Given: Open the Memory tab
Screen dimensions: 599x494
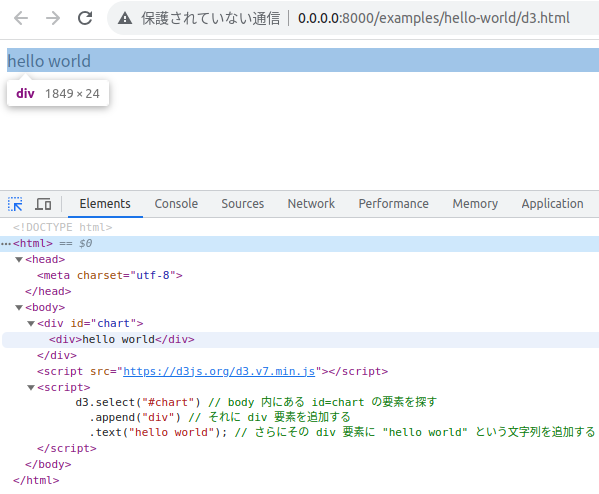Looking at the screenshot, I should [475, 204].
